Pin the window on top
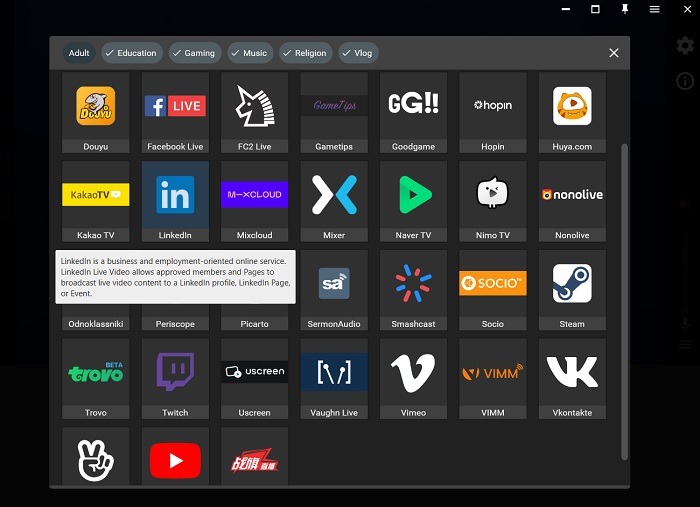 [x=625, y=9]
